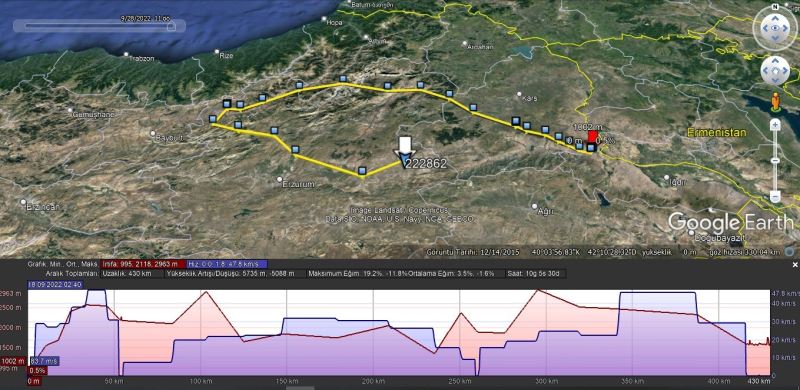The image size is (800, 390).
Task: Zoom out with the bottom minus button
Action: [x=775, y=197]
